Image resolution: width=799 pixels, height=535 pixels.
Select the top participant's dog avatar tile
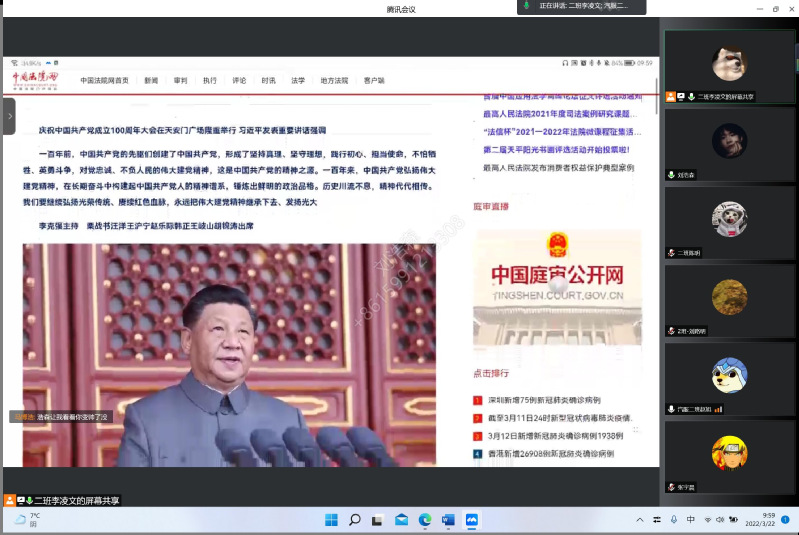point(729,64)
